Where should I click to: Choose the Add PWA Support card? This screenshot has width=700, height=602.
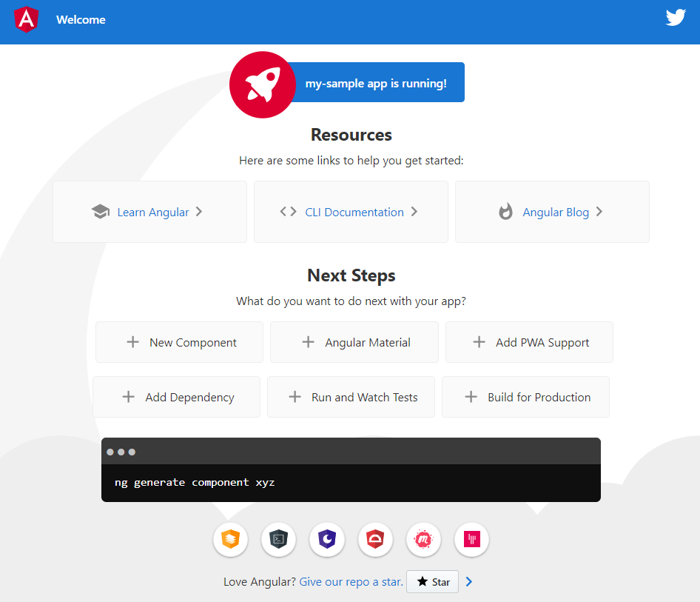tap(529, 342)
